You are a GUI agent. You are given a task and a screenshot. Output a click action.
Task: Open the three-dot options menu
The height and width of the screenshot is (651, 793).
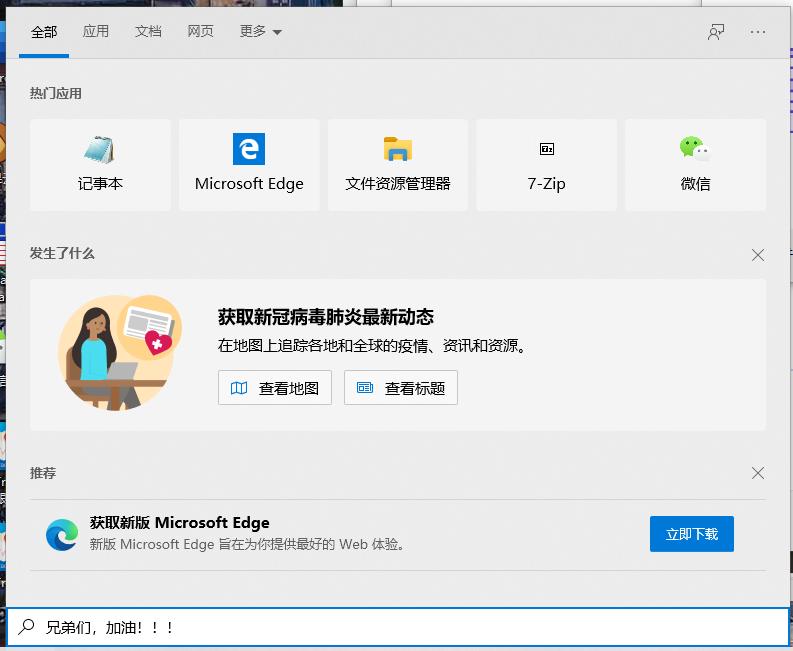click(757, 32)
